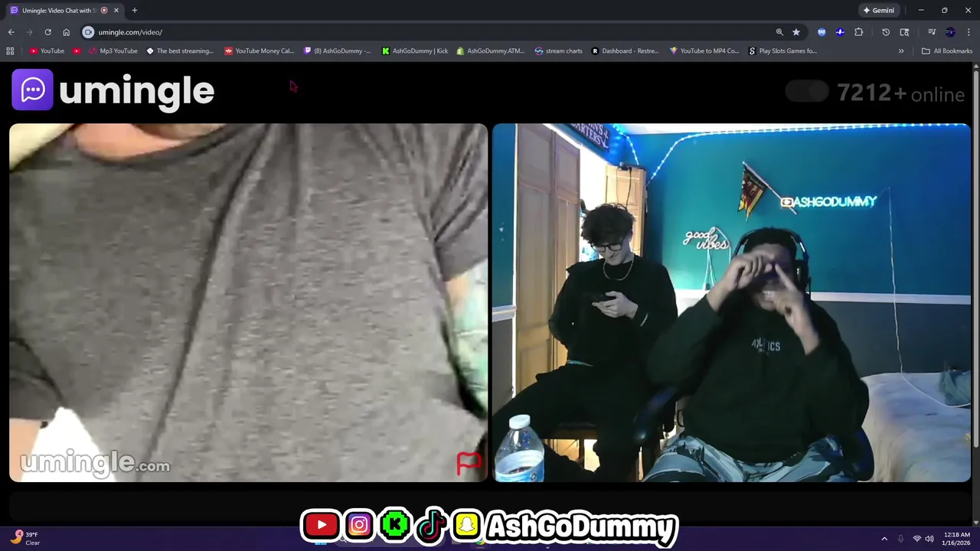Open the unlabeled YouTube icon bookmark

[77, 51]
